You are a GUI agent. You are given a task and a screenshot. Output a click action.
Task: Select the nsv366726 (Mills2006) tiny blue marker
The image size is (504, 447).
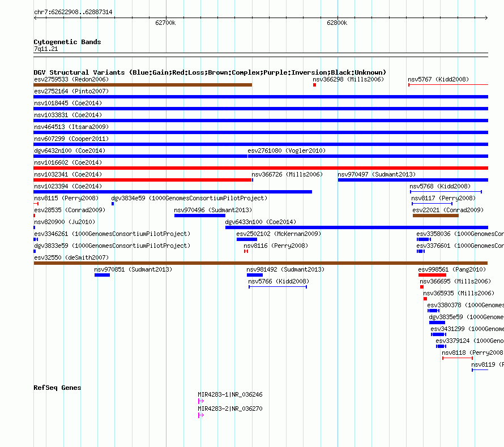point(253,180)
